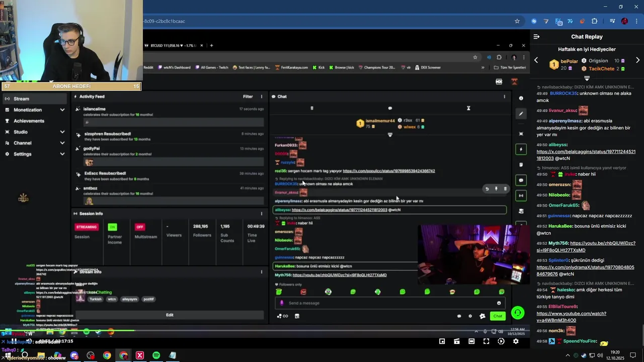
Task: Toggle the lightning bolt quick action
Action: (521, 149)
